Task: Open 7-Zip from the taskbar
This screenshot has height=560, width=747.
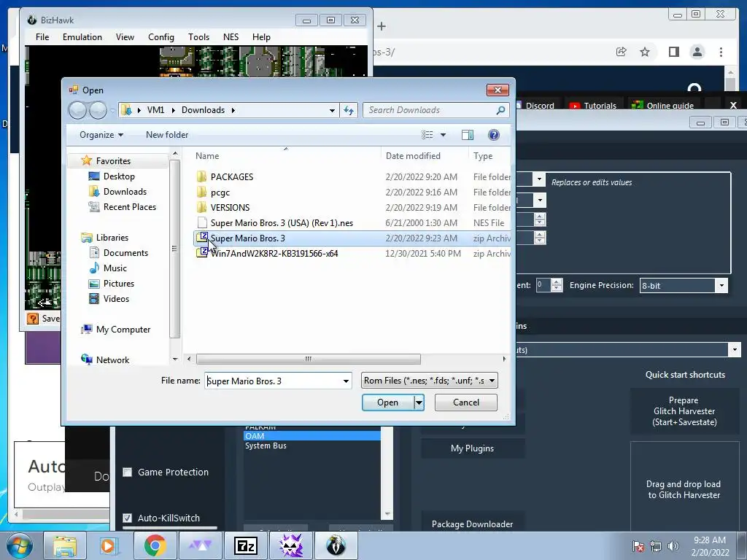Action: coord(246,545)
